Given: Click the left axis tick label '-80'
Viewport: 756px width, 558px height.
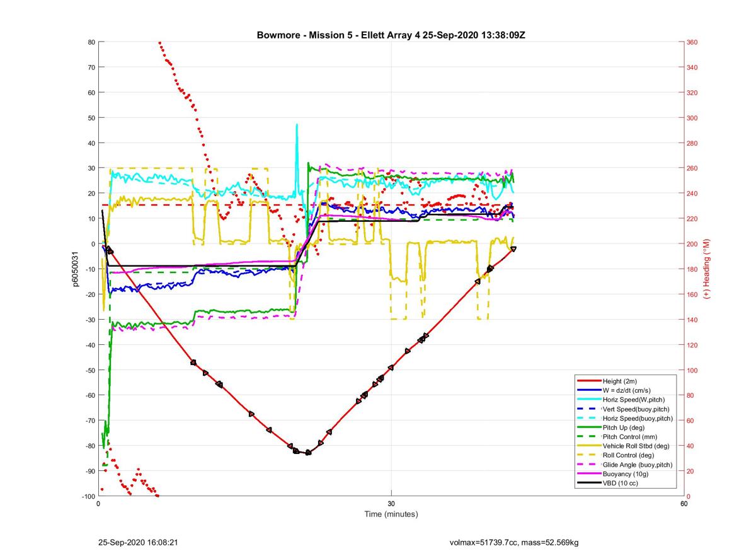Looking at the screenshot, I should click(x=89, y=446).
